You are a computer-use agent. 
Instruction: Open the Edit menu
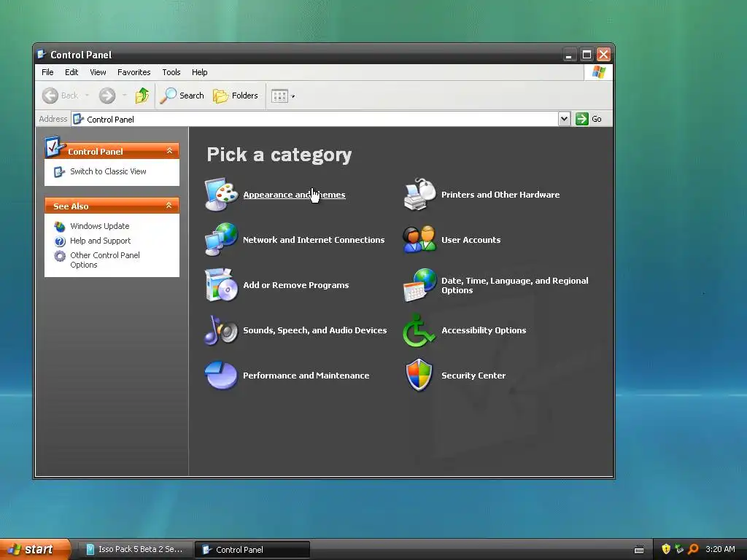pos(71,72)
